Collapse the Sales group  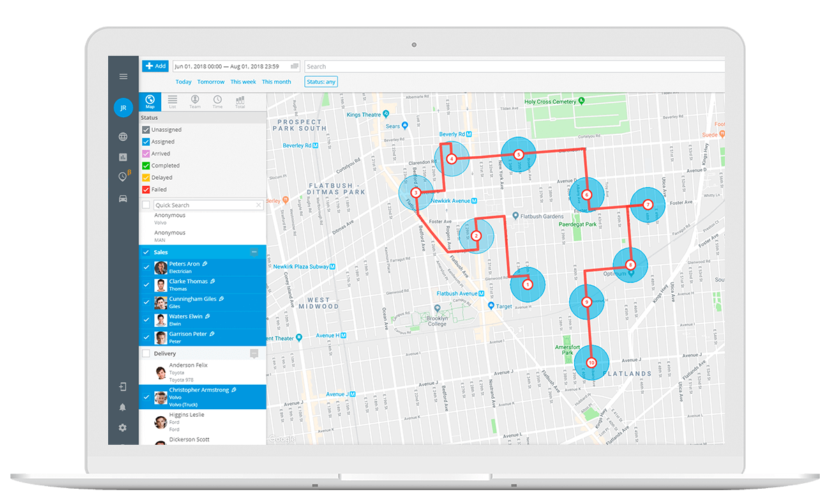point(254,252)
